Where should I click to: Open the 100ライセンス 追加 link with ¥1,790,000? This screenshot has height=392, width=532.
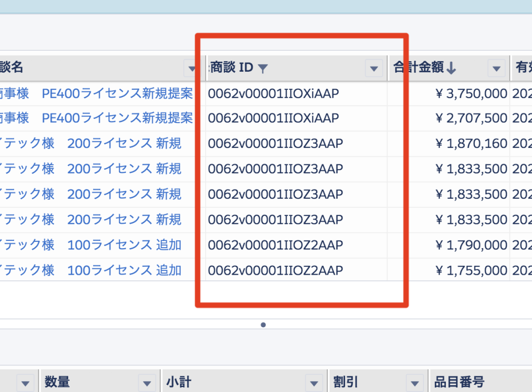tap(124, 245)
